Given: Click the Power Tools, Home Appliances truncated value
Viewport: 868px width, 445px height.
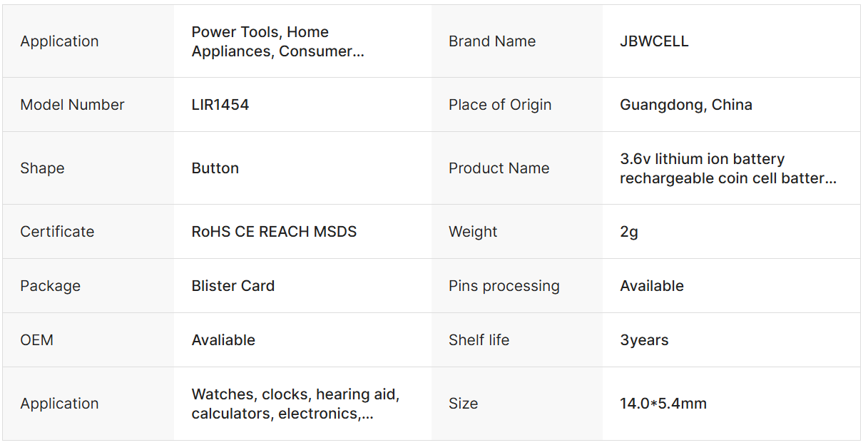Looking at the screenshot, I should (x=277, y=41).
